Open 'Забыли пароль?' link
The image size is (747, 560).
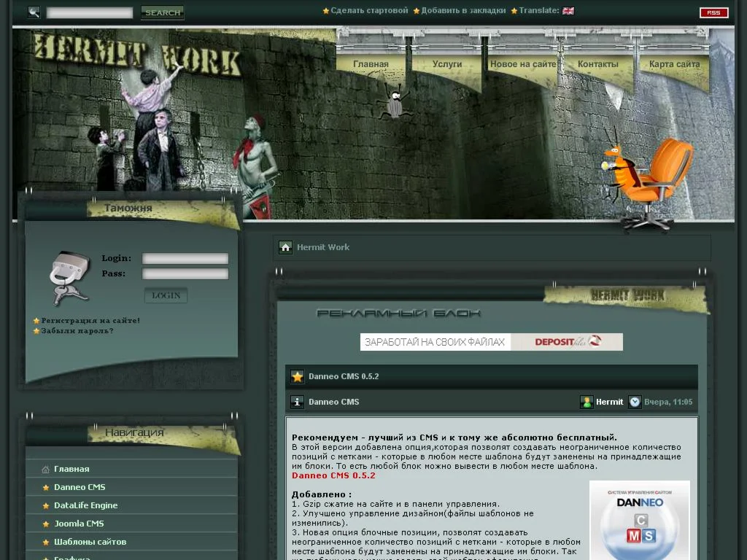point(77,331)
